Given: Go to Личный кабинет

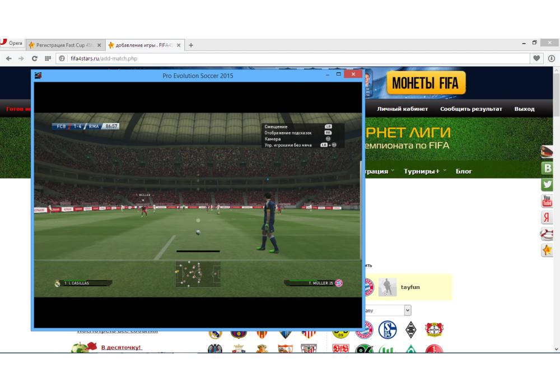Looking at the screenshot, I should [402, 109].
